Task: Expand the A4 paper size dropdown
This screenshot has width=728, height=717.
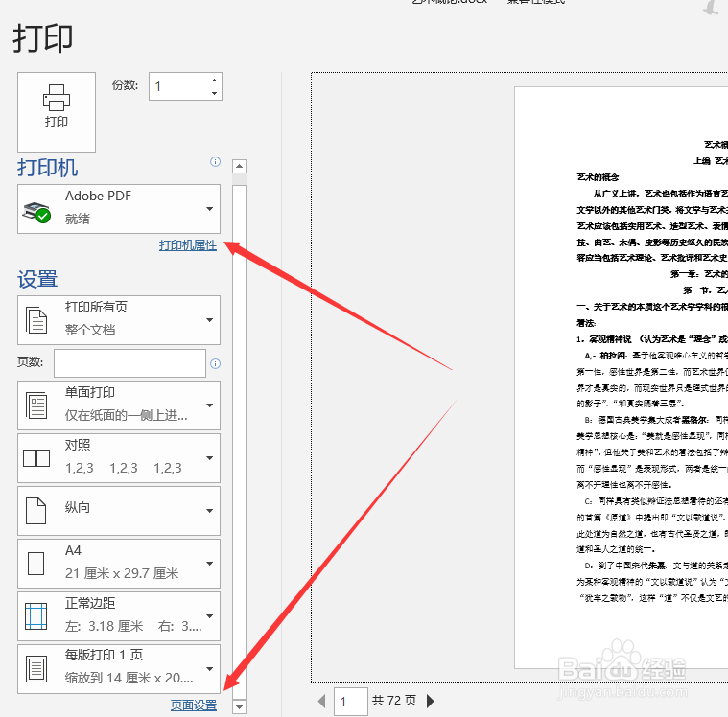Action: 119,564
